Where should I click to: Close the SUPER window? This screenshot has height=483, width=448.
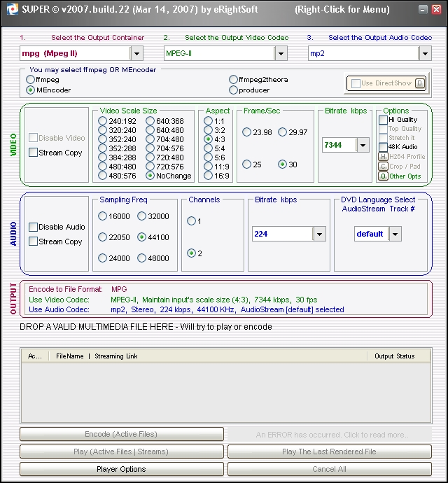436,10
